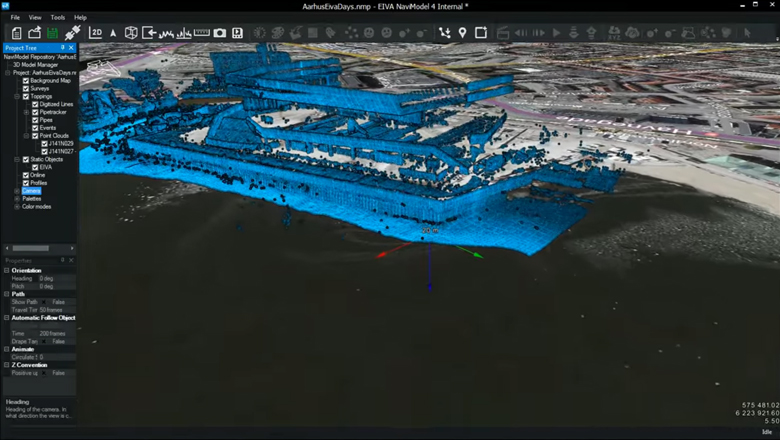Click the mouse pointer select tool icon
Image resolution: width=780 pixels, height=440 pixels.
tap(747, 33)
